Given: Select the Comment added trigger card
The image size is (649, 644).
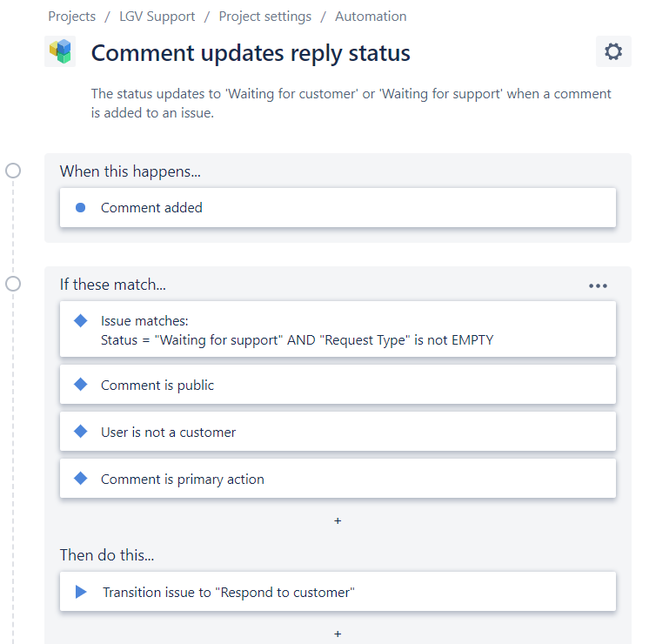Looking at the screenshot, I should coord(338,208).
